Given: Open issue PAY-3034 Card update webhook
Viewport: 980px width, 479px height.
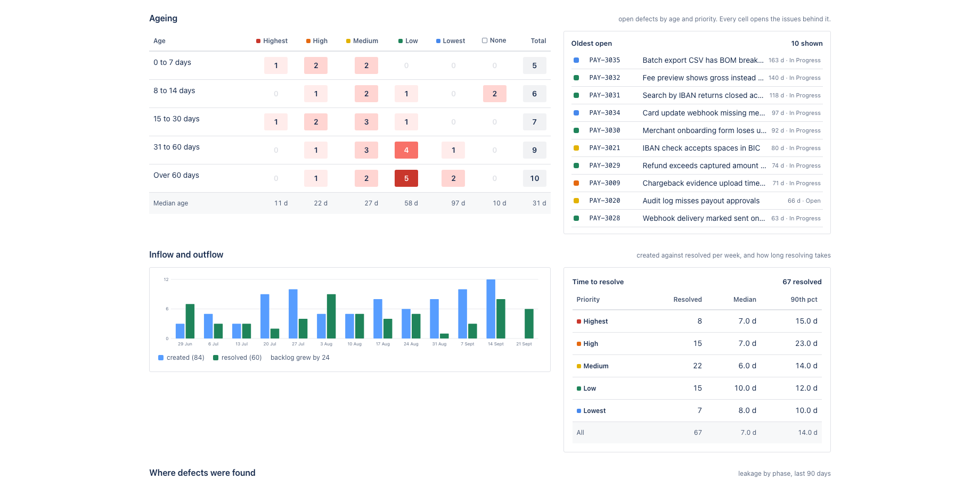Looking at the screenshot, I should 697,113.
